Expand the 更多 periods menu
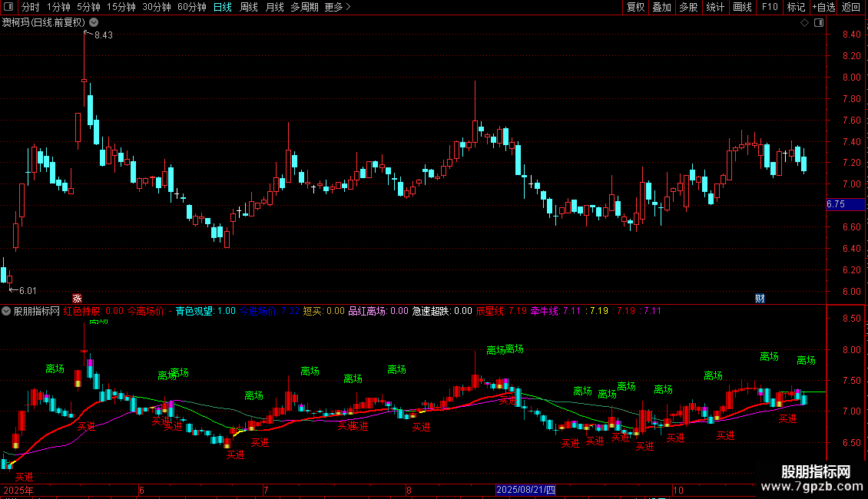 pyautogui.click(x=338, y=7)
